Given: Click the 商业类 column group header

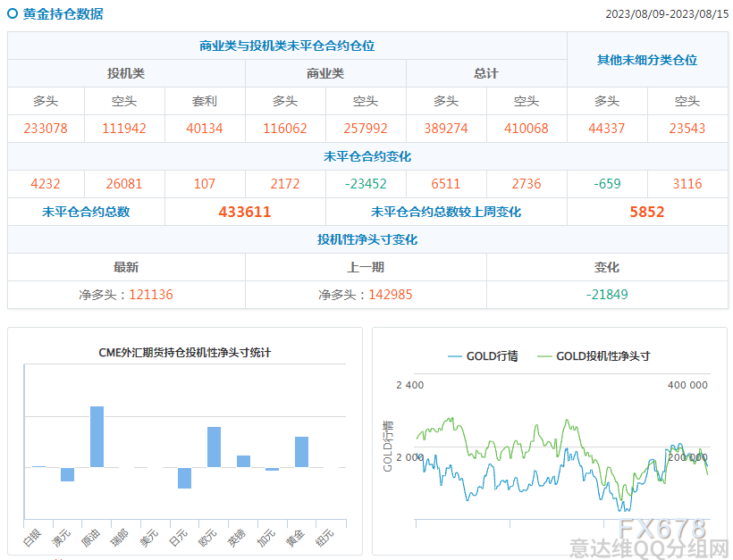Looking at the screenshot, I should point(325,73).
